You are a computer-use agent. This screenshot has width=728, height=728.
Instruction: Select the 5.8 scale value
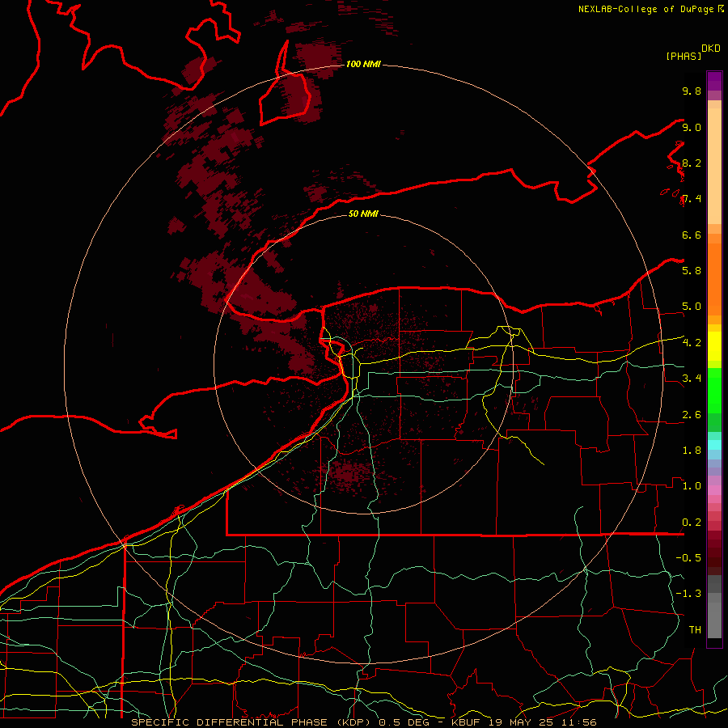[692, 270]
